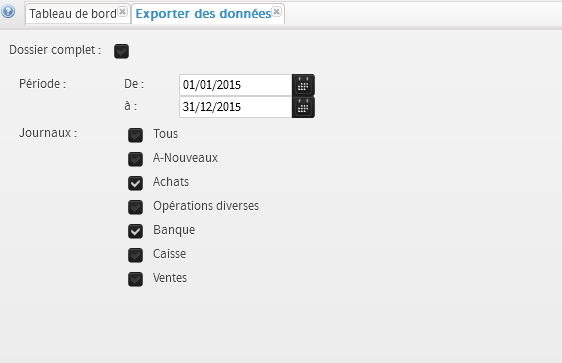Enable the A-Nouveaux journal checkbox
The image size is (562, 363).
[135, 159]
